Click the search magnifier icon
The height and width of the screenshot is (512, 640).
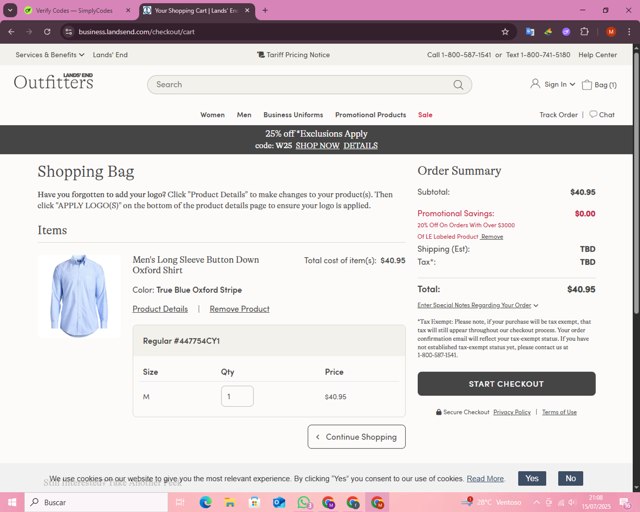(458, 85)
